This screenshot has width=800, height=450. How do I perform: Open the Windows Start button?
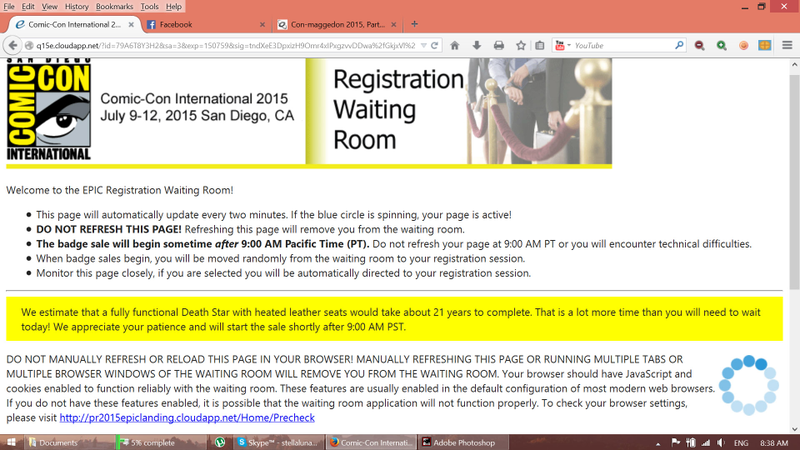[x=11, y=442]
